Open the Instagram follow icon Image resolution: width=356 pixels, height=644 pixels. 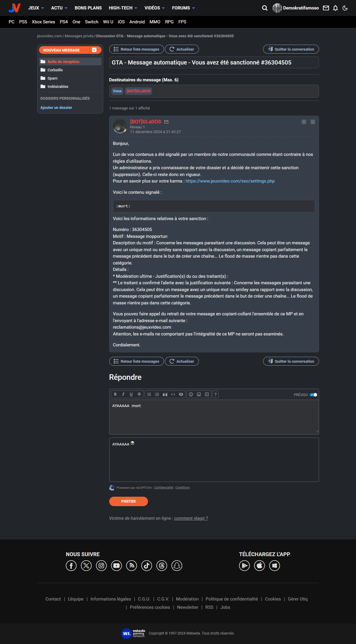pos(101,566)
